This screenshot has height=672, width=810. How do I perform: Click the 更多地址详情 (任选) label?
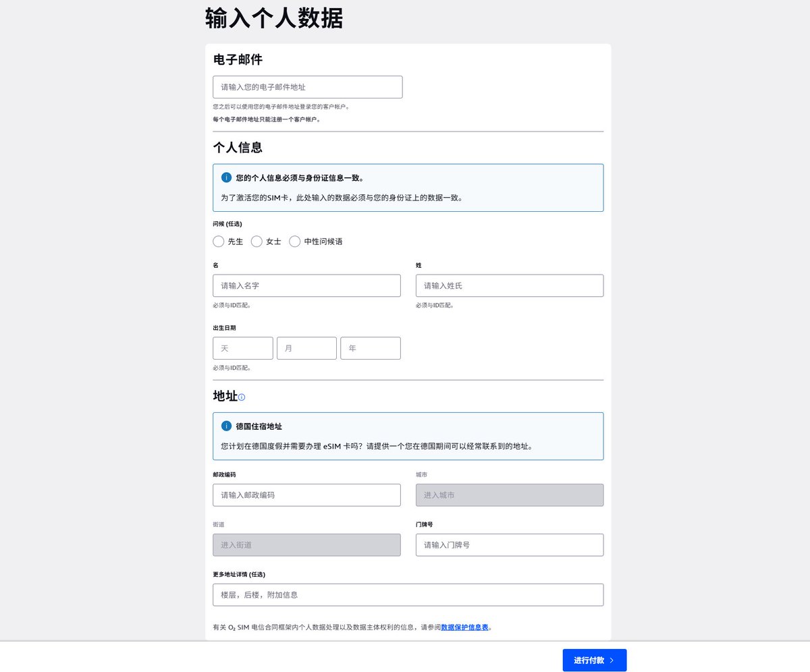239,574
